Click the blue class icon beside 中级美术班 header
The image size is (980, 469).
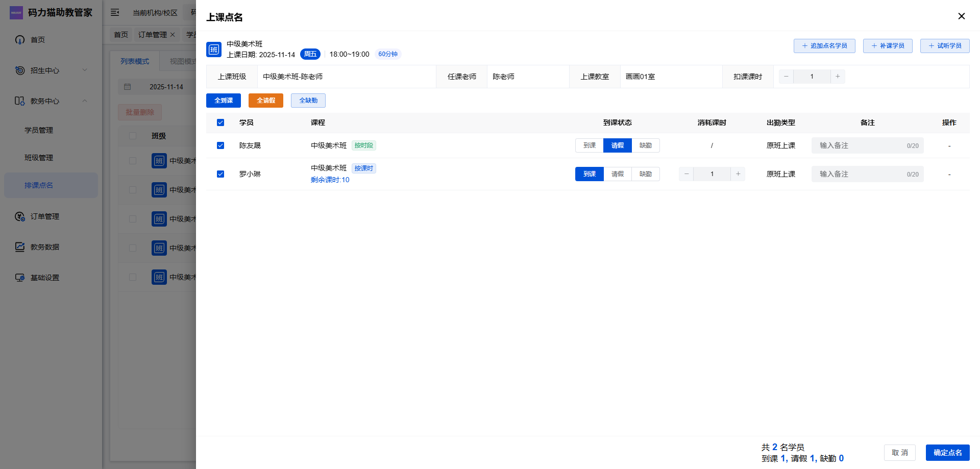coord(214,50)
